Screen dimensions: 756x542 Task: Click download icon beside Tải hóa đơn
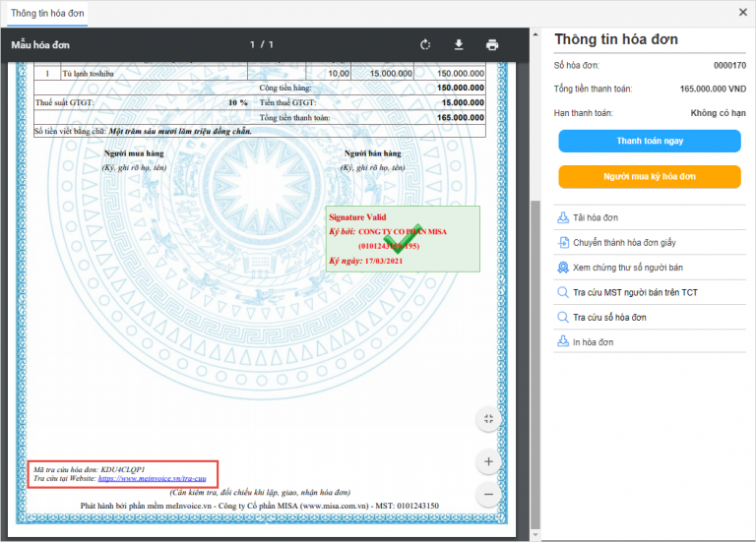(x=563, y=217)
